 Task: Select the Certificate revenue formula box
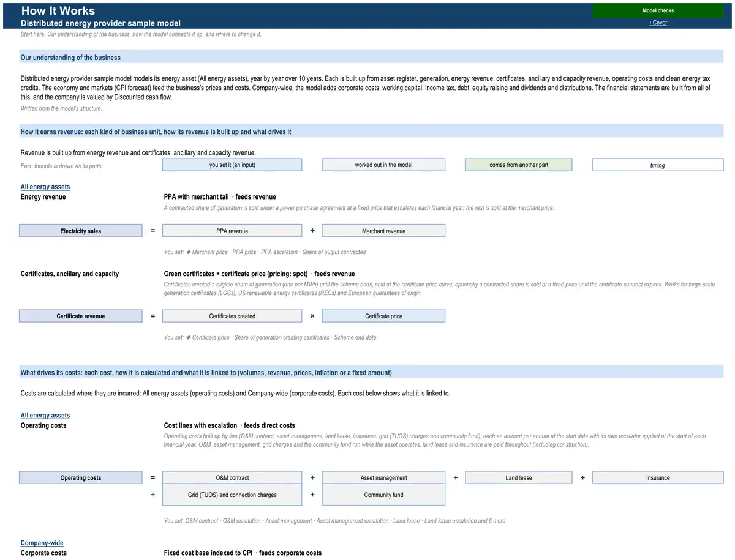point(81,316)
